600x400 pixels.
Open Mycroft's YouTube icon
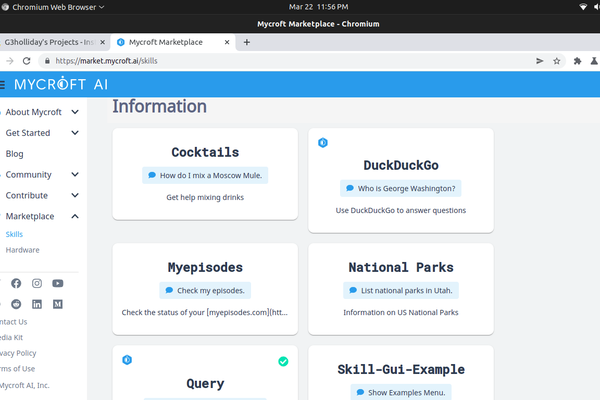click(58, 283)
